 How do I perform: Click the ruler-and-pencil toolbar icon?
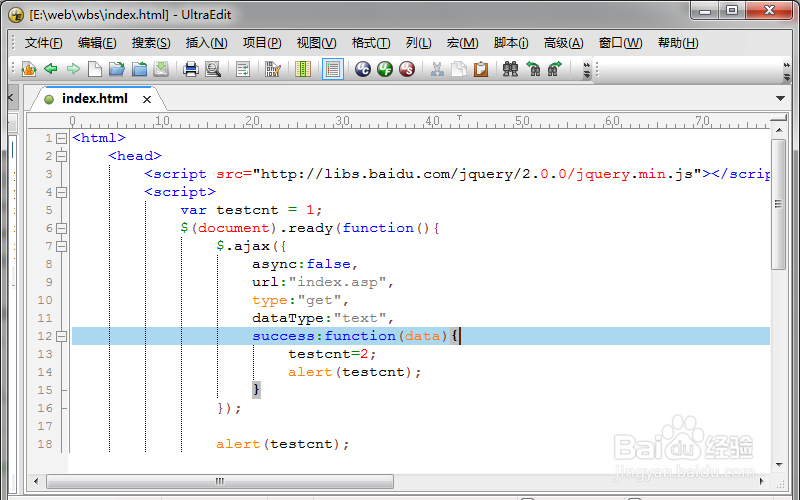coord(273,69)
